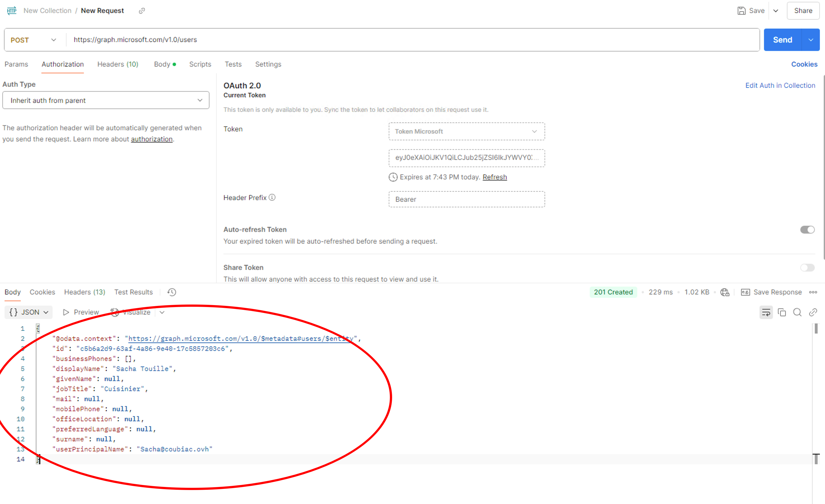Open the Token Microsoft dropdown
Screen dimensions: 825x504
[x=466, y=131]
